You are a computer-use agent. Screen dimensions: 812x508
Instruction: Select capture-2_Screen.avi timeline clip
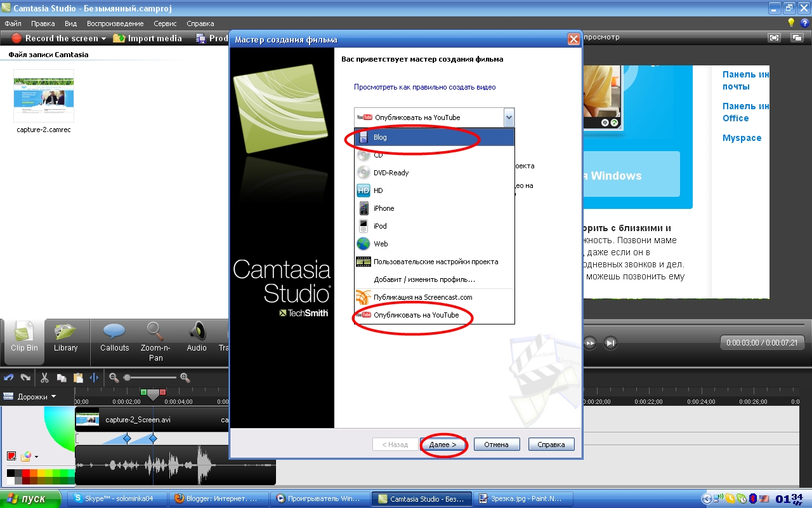(x=152, y=420)
